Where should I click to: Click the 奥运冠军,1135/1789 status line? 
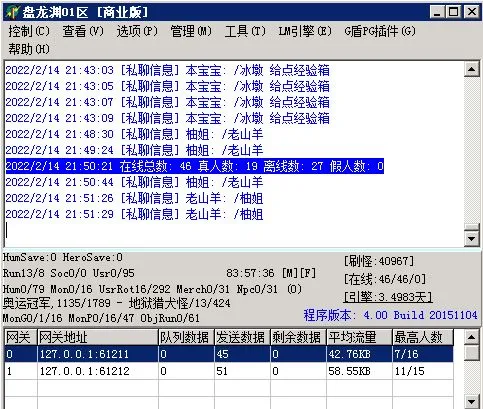[x=117, y=303]
